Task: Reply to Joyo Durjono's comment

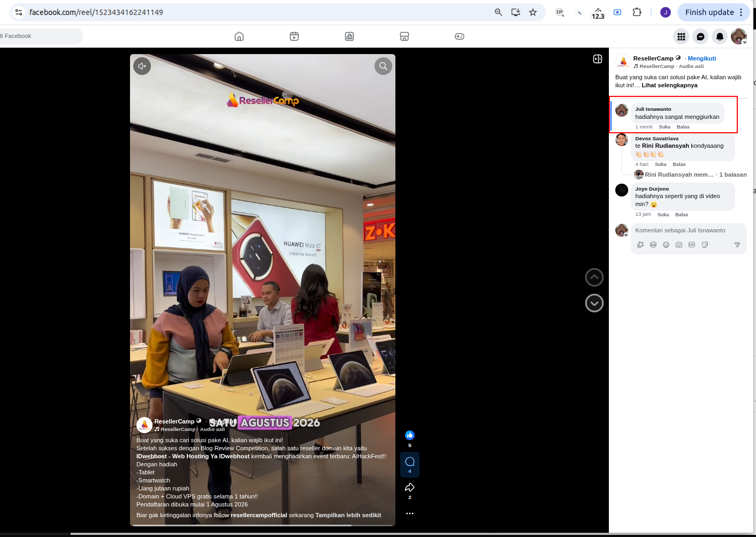Action: click(682, 215)
